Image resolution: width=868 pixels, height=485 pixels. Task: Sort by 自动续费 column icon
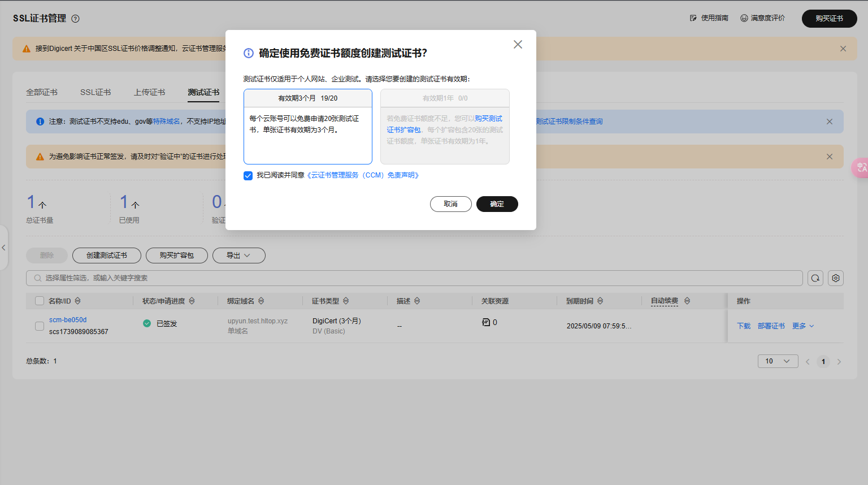pos(687,301)
